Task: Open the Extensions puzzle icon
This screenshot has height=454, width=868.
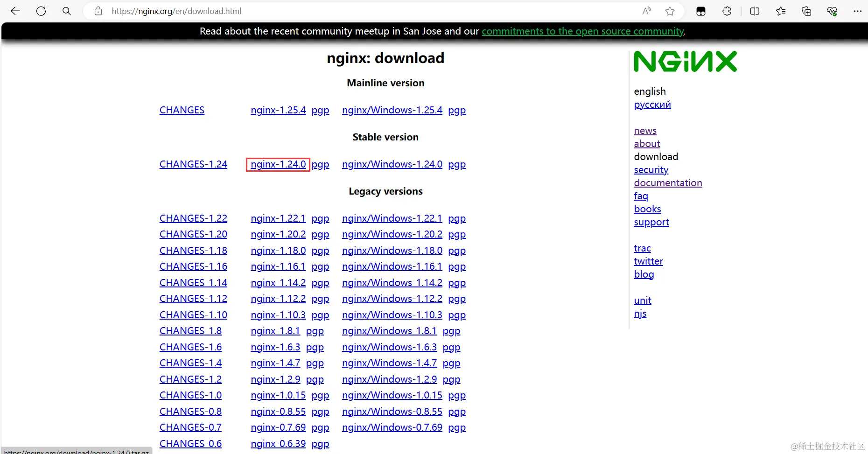Action: (x=727, y=11)
